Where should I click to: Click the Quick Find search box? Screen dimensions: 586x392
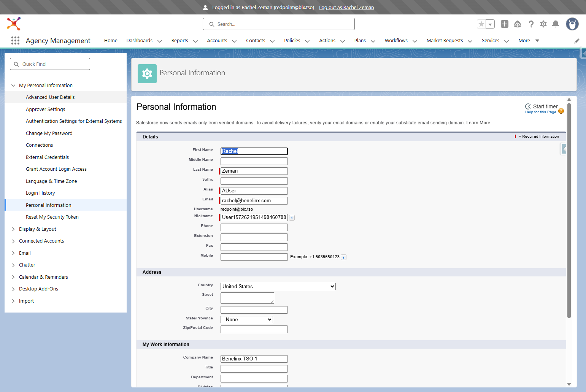click(50, 64)
